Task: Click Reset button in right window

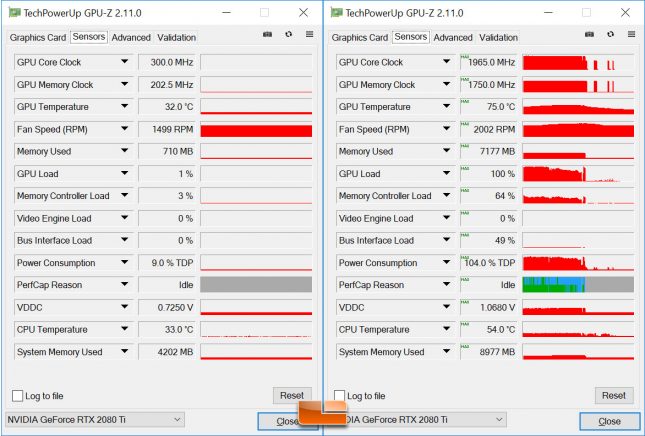Action: point(614,396)
